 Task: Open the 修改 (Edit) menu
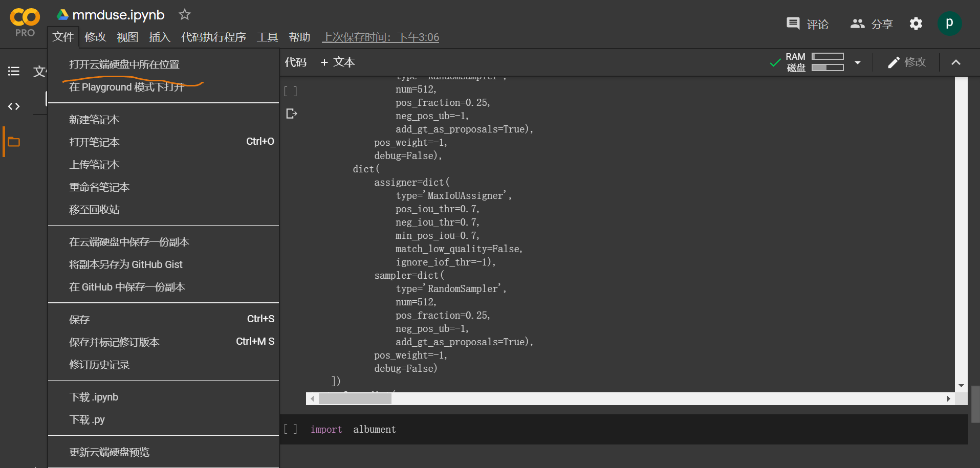pyautogui.click(x=95, y=37)
